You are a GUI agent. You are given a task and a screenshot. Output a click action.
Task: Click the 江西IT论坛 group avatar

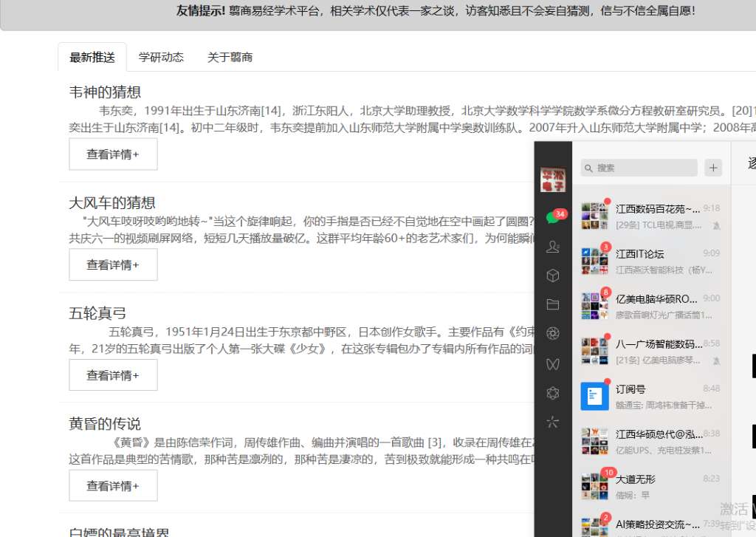pyautogui.click(x=594, y=261)
